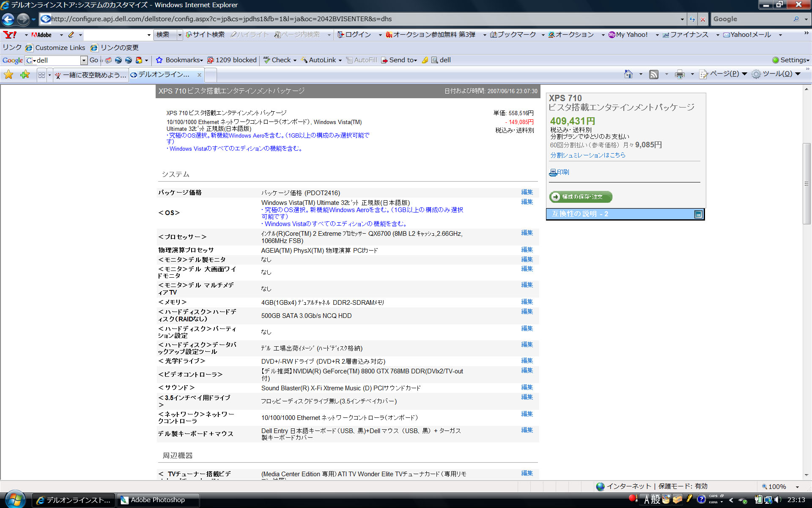Open the Google toolbar search box dropdown
Screen dimensions: 812x508
pos(84,60)
